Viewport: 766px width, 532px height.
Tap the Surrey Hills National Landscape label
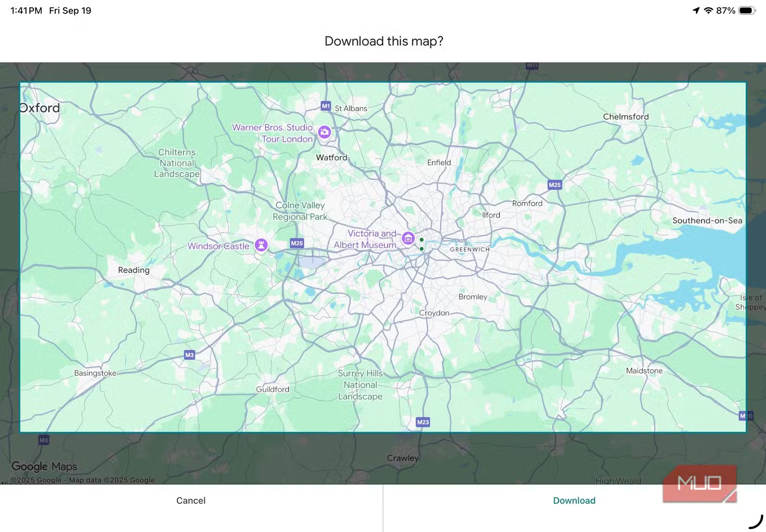(x=360, y=385)
